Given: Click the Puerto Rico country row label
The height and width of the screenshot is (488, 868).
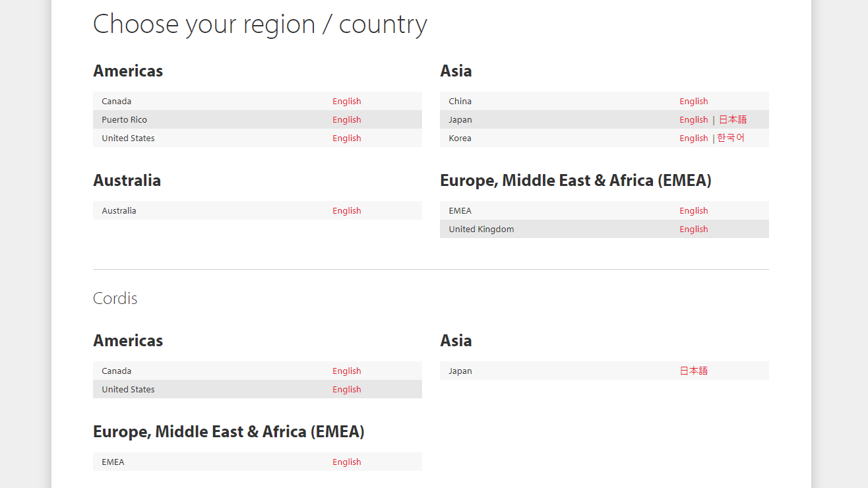Looking at the screenshot, I should (x=124, y=119).
